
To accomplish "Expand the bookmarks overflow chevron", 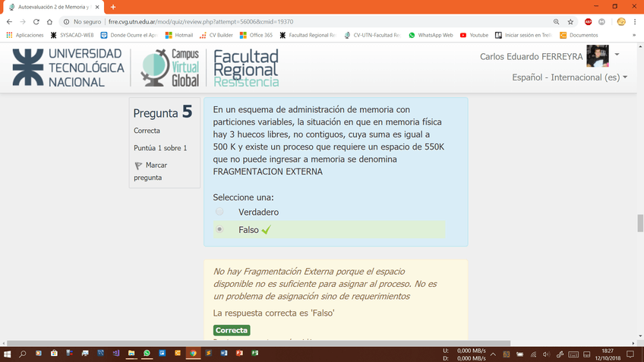I will point(633,35).
